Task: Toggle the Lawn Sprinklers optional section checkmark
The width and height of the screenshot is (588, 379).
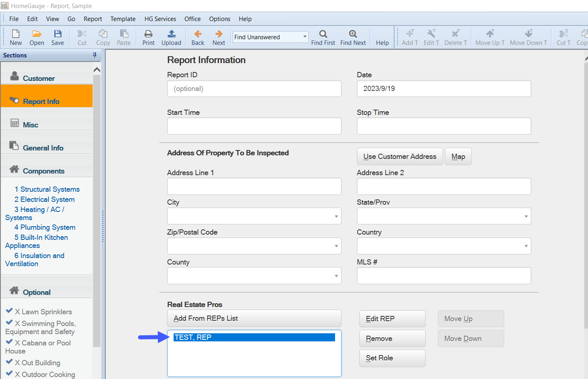Action: click(x=9, y=311)
